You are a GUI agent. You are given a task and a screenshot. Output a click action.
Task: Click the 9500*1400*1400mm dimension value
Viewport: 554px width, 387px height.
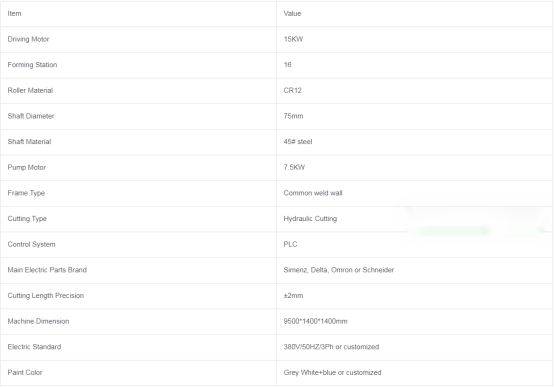point(315,321)
